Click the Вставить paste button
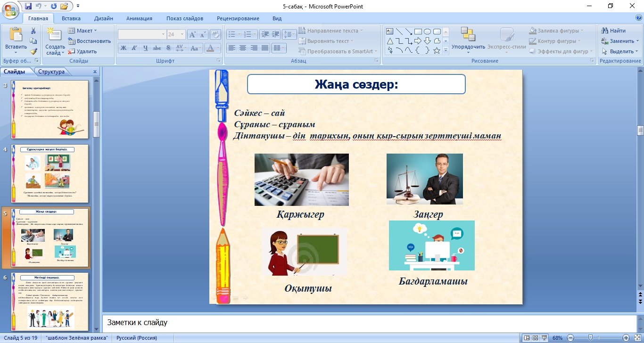Viewport: 644px width, 343px height. coord(16,40)
